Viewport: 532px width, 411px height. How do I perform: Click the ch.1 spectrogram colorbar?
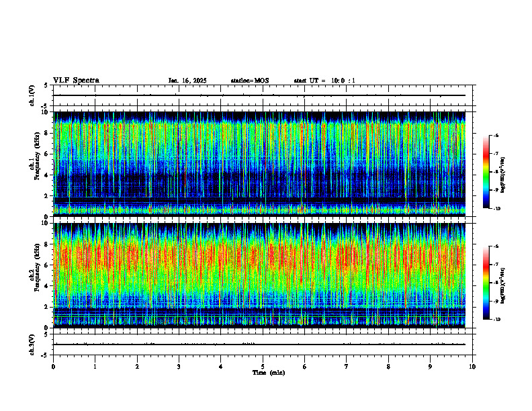coord(486,172)
